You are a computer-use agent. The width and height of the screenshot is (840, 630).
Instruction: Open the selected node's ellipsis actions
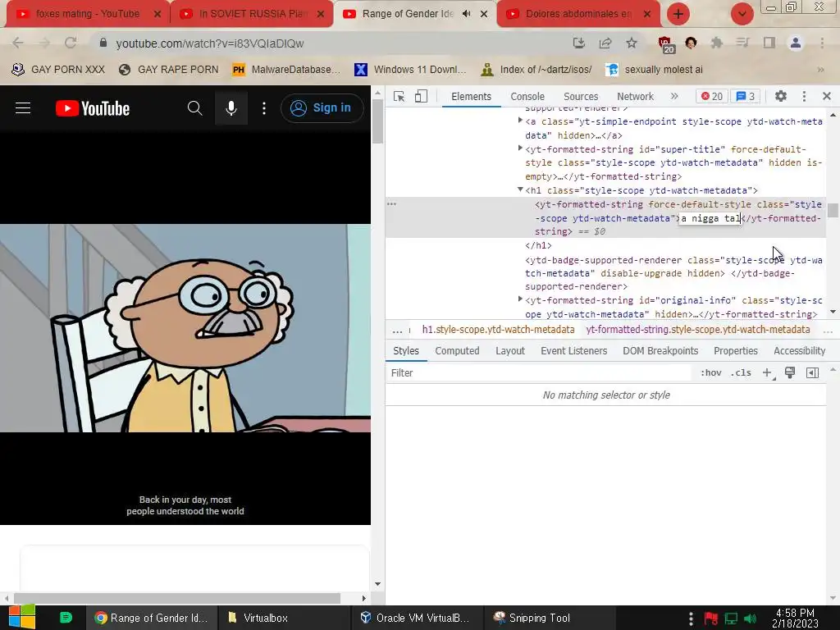(x=391, y=204)
